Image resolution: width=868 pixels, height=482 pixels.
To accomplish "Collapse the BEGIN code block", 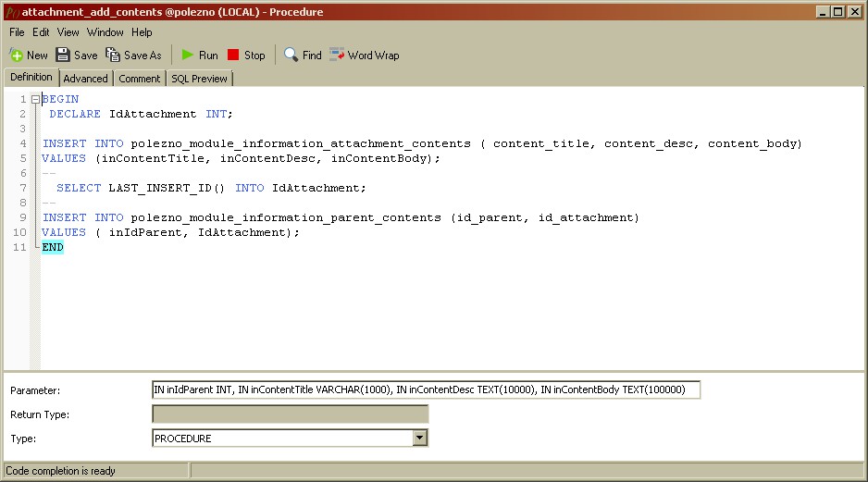I will tap(35, 100).
